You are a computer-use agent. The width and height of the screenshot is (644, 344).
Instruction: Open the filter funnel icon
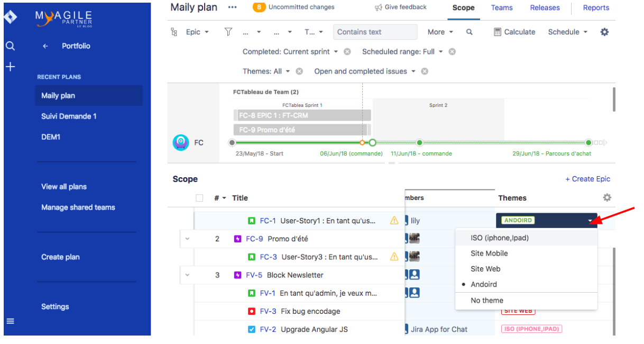228,32
